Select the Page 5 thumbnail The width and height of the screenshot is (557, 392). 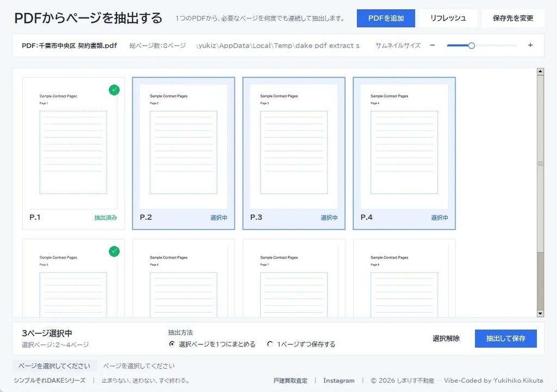point(73,278)
